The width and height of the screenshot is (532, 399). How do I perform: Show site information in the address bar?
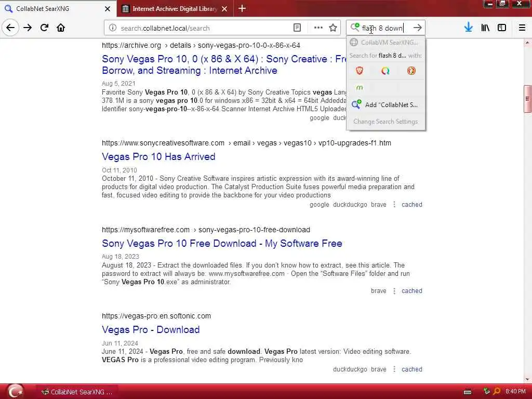pos(113,28)
